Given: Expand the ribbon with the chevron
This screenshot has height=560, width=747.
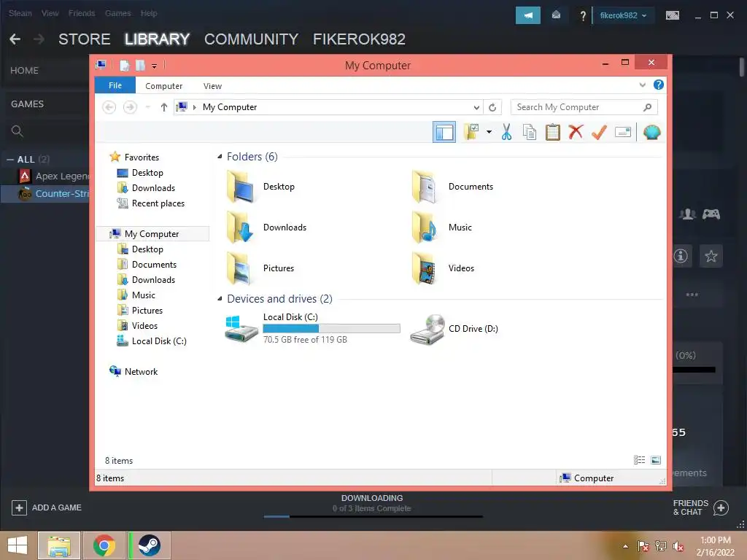Looking at the screenshot, I should 642,85.
